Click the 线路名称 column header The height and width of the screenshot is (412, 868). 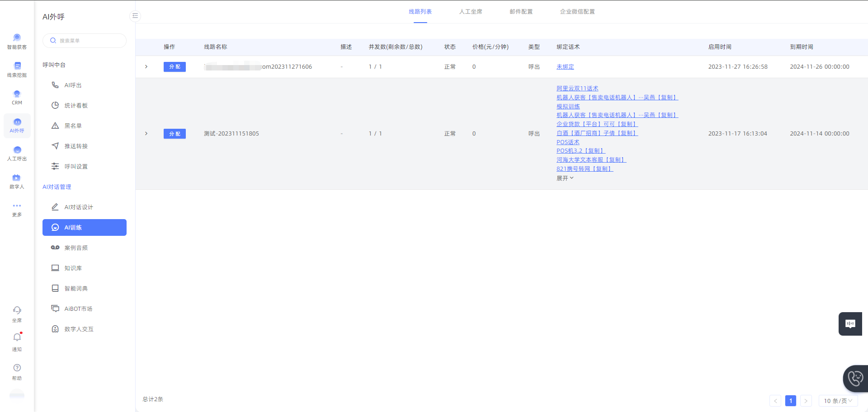[216, 47]
